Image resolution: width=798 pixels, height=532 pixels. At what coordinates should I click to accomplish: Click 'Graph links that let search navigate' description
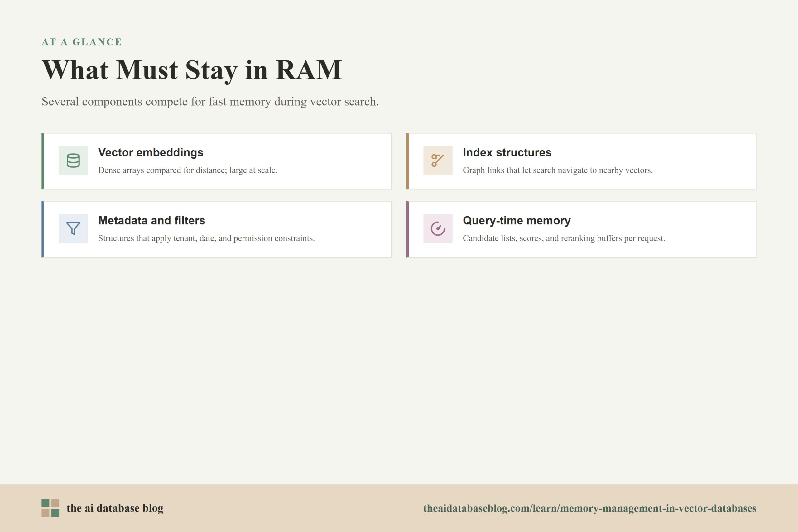click(557, 170)
